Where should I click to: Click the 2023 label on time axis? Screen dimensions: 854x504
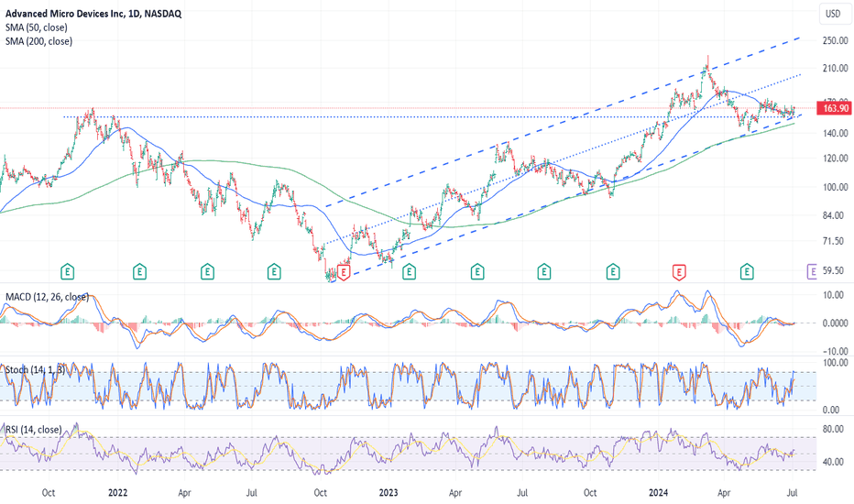point(389,493)
